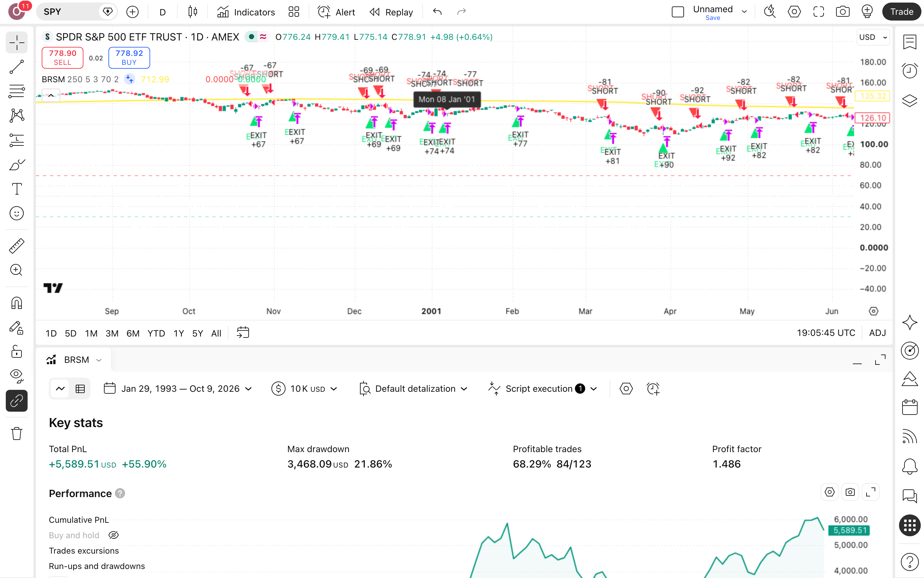This screenshot has width=924, height=578.
Task: Open the Indicators dialog
Action: click(x=246, y=12)
